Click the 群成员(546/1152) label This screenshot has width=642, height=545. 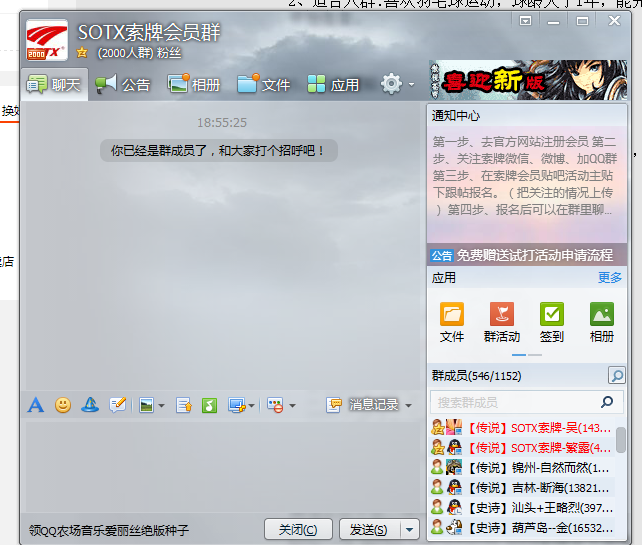[476, 375]
